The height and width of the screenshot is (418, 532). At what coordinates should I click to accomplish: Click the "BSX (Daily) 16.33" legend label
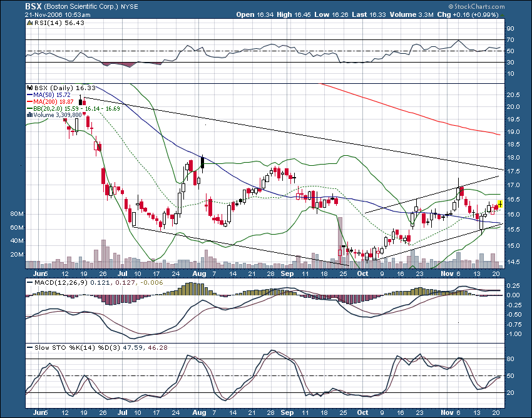(65, 88)
